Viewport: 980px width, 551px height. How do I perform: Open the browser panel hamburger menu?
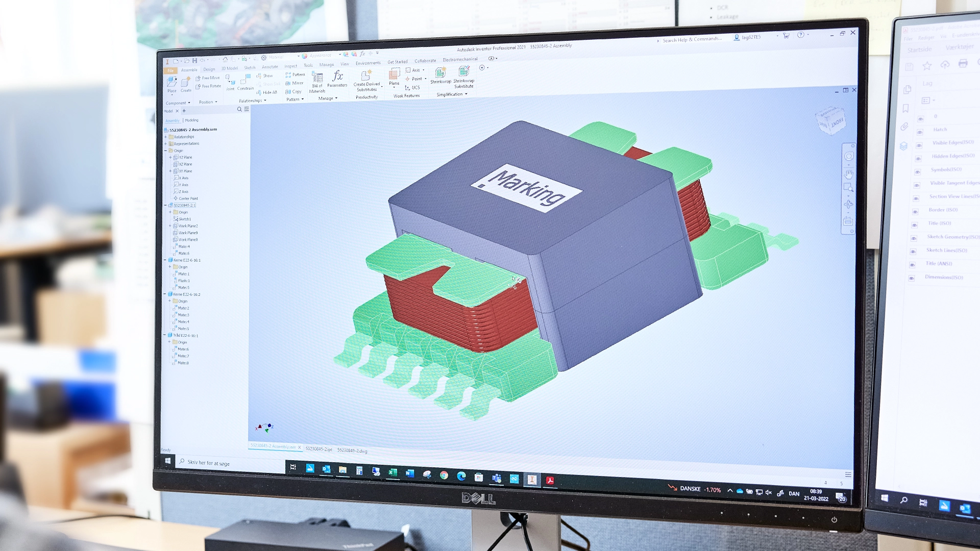[247, 109]
